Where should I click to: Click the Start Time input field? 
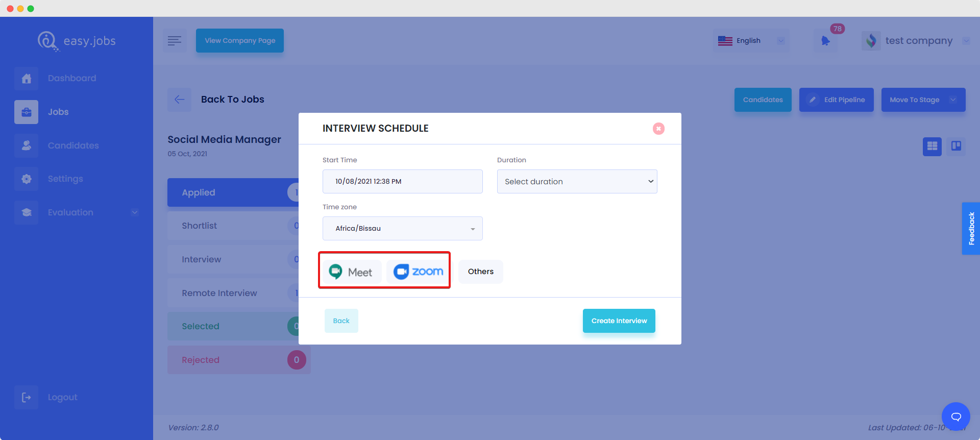tap(402, 182)
